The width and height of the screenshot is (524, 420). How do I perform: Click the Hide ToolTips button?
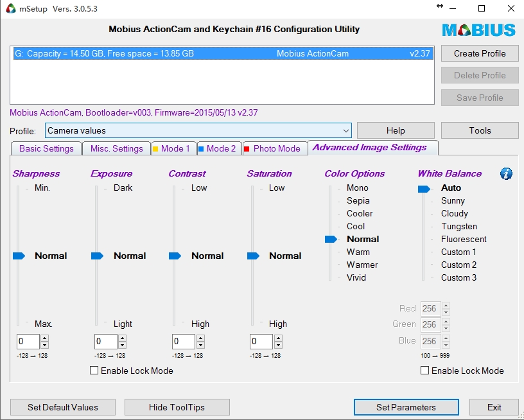pos(177,407)
